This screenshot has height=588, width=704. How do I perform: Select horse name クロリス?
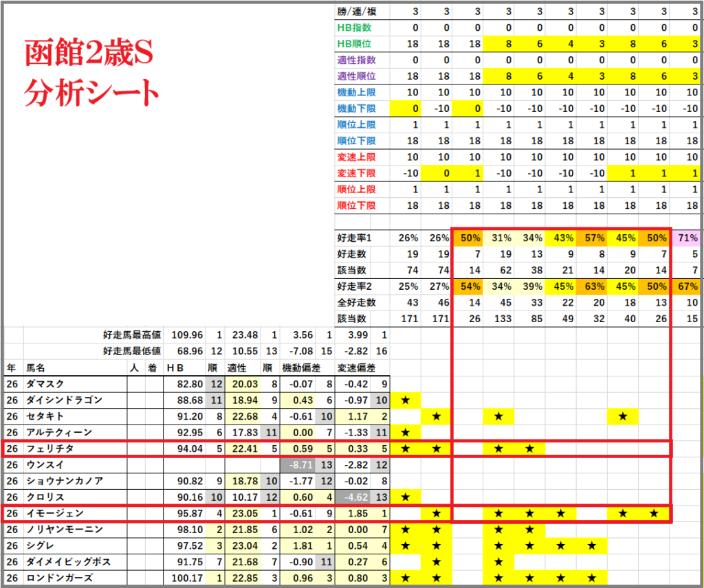click(45, 497)
